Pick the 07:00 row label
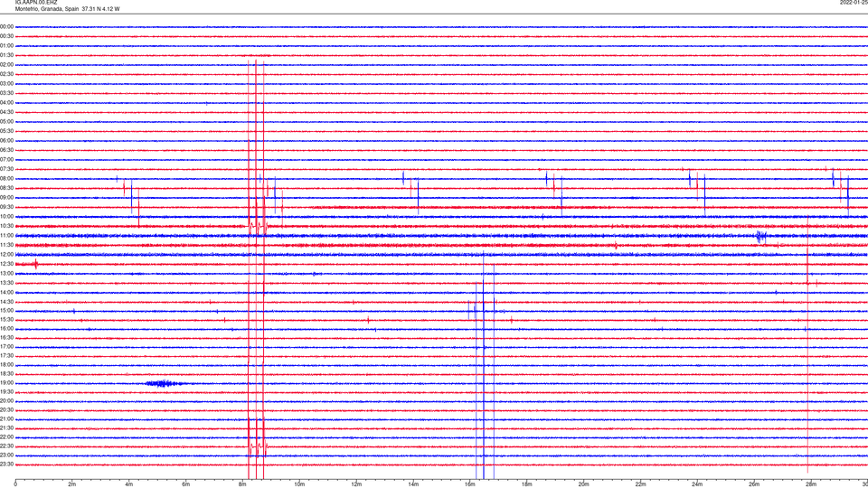The width and height of the screenshot is (868, 488). click(6, 159)
